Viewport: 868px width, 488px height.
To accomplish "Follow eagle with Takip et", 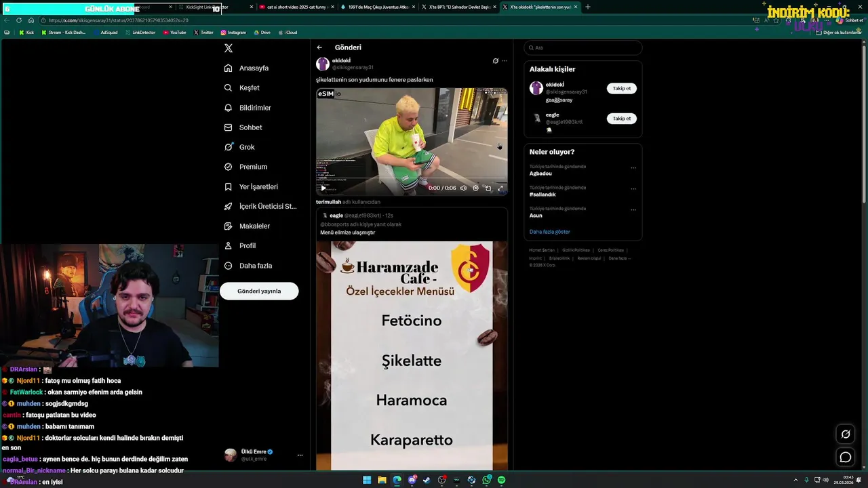I will point(622,119).
